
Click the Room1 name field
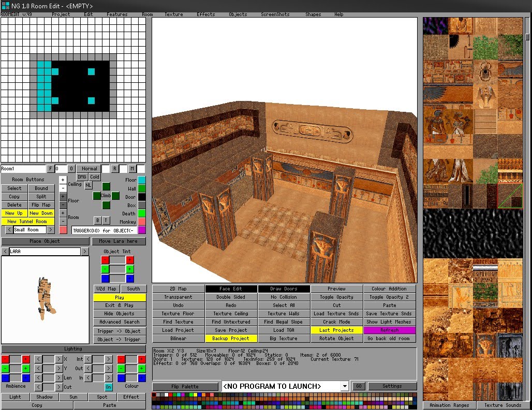point(23,169)
